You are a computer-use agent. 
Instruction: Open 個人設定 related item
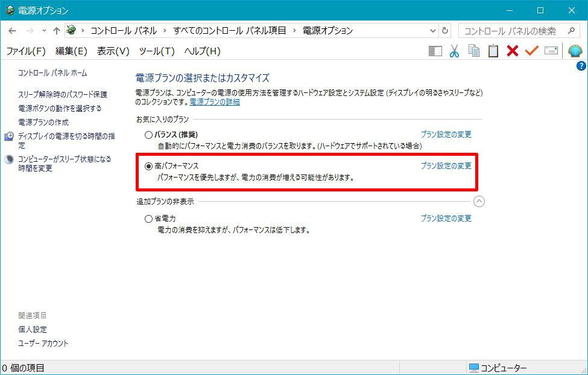[x=33, y=329]
